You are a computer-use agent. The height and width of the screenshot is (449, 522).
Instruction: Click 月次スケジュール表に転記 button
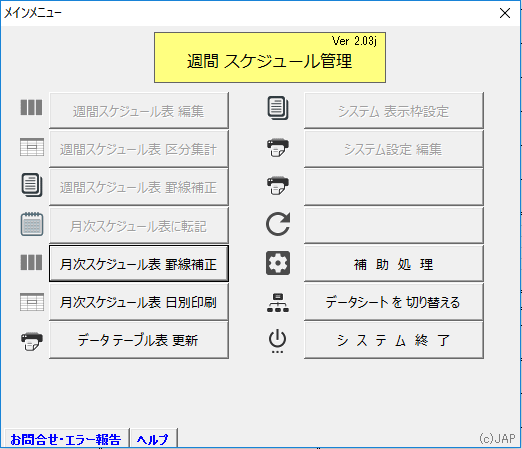139,226
